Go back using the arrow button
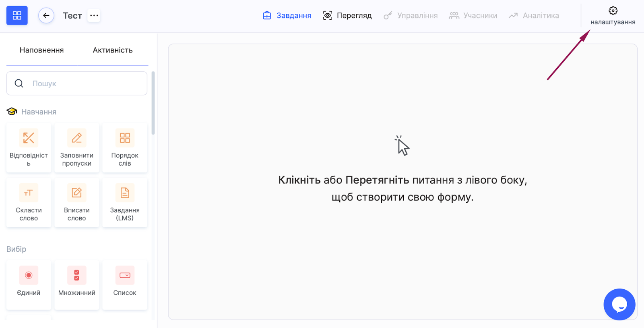The height and width of the screenshot is (328, 644). 46,16
